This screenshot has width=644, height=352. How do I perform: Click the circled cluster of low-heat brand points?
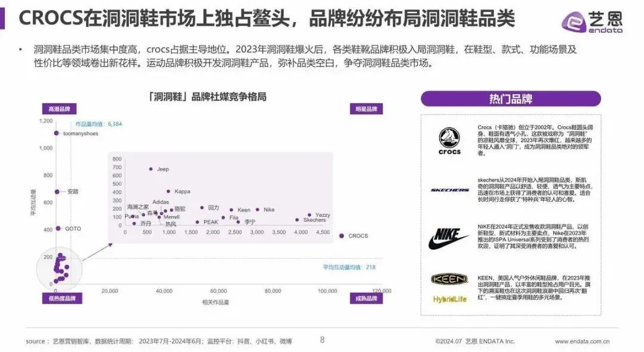pos(60,269)
